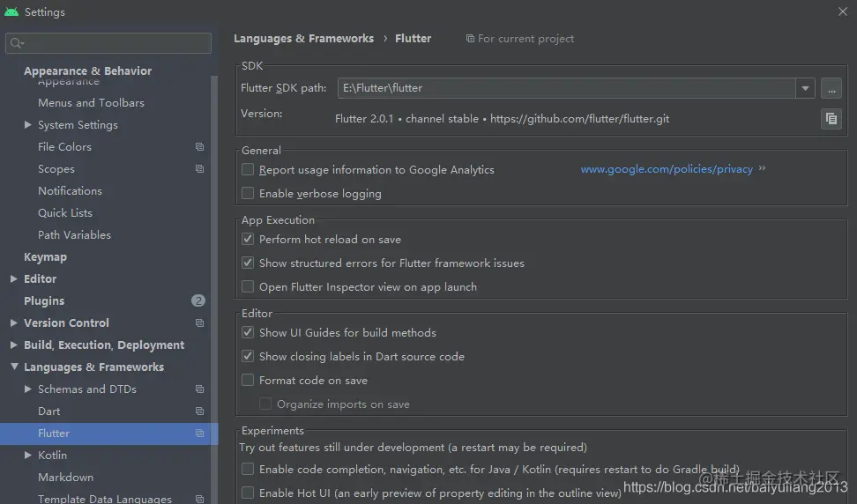
Task: Click the Android Studio logo icon
Action: point(11,11)
